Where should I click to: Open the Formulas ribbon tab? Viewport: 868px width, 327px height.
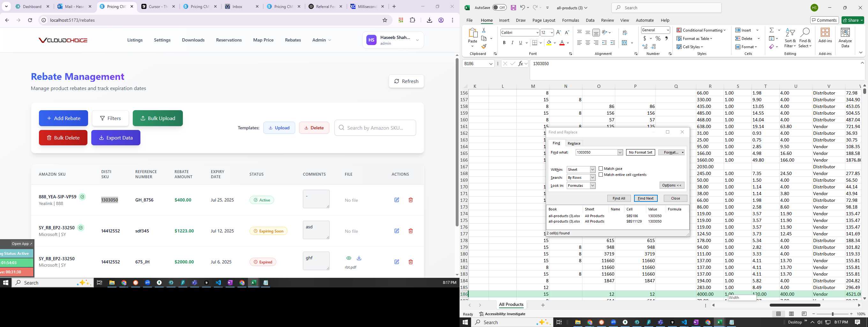click(570, 20)
